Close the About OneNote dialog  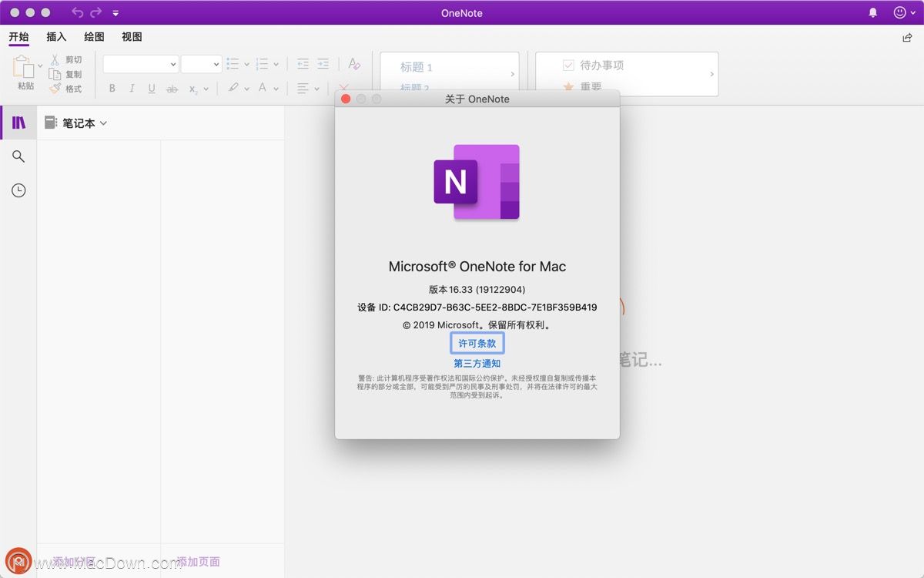(x=346, y=99)
